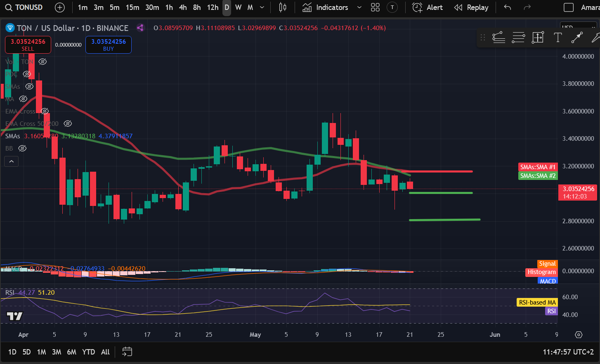Select the horizontal lines drawing tool

(x=518, y=38)
